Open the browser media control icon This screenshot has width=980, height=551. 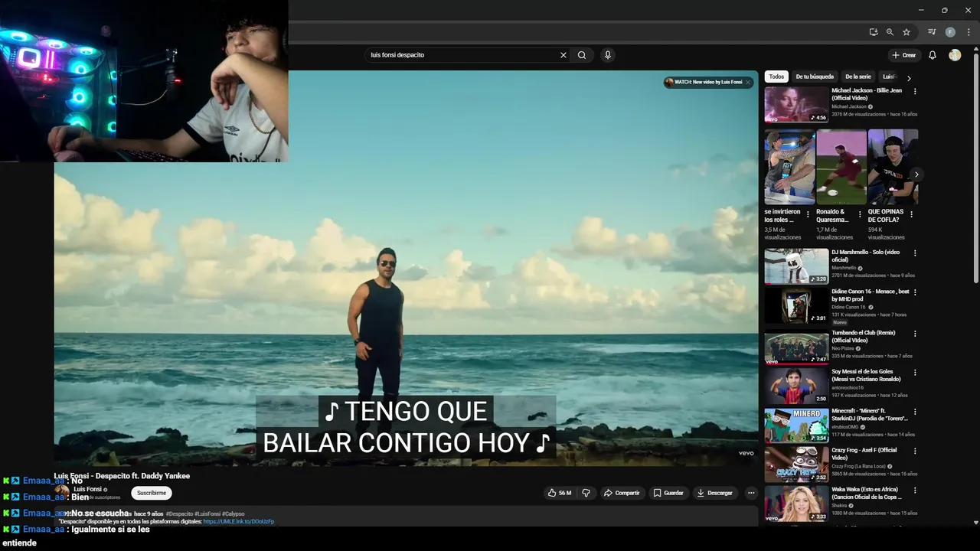coord(932,32)
